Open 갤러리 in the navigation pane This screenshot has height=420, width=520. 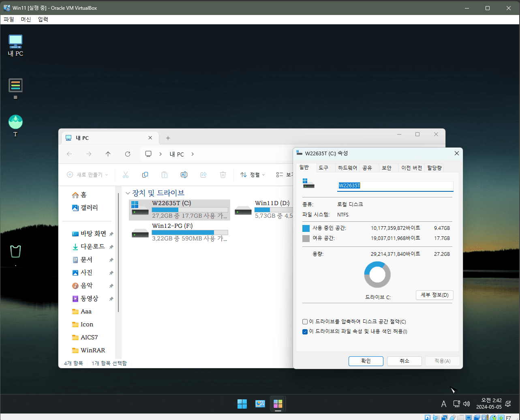click(x=85, y=208)
